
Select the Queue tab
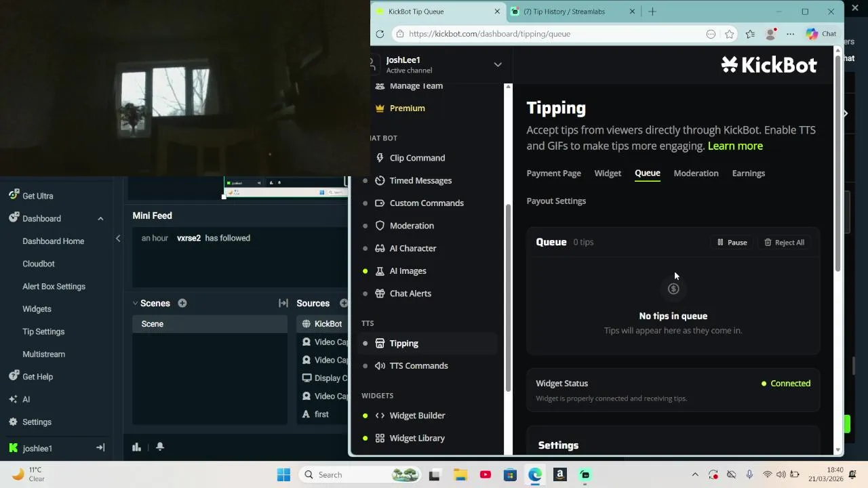tap(648, 174)
